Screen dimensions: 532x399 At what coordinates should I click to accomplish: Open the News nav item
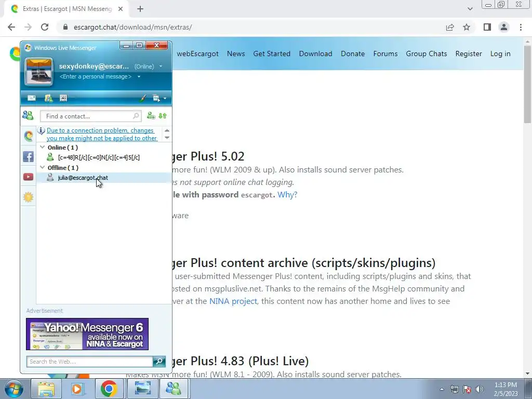coord(236,54)
